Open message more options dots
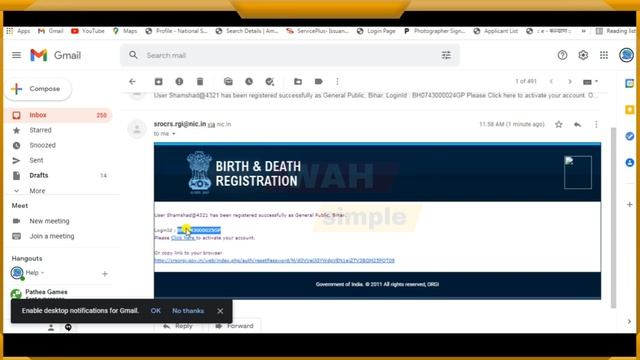Image resolution: width=640 pixels, height=360 pixels. 596,124
